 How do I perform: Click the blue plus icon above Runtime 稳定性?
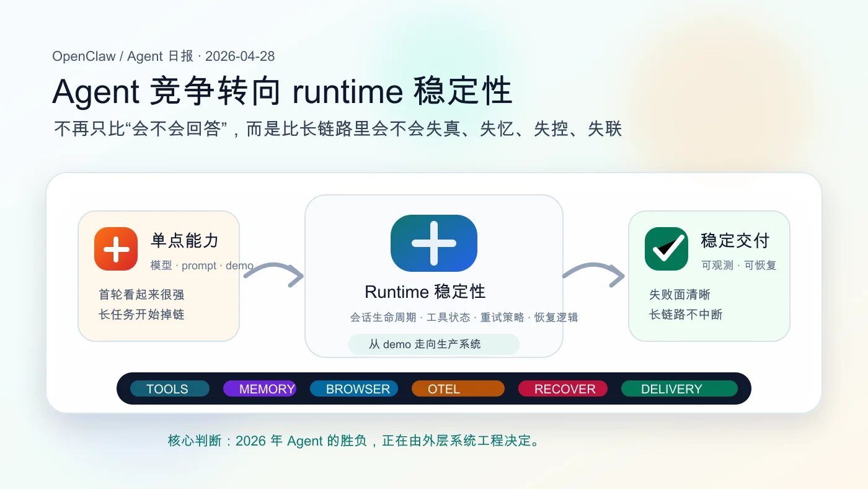click(434, 243)
